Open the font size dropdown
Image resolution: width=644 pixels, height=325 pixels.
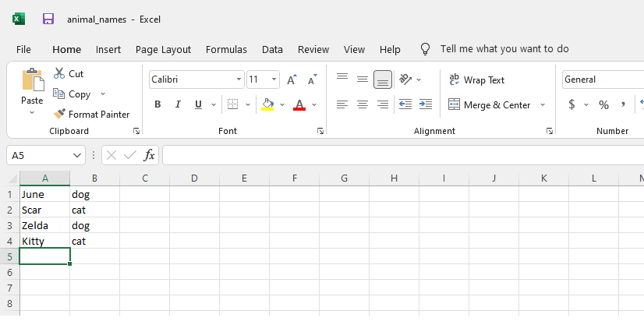[274, 79]
